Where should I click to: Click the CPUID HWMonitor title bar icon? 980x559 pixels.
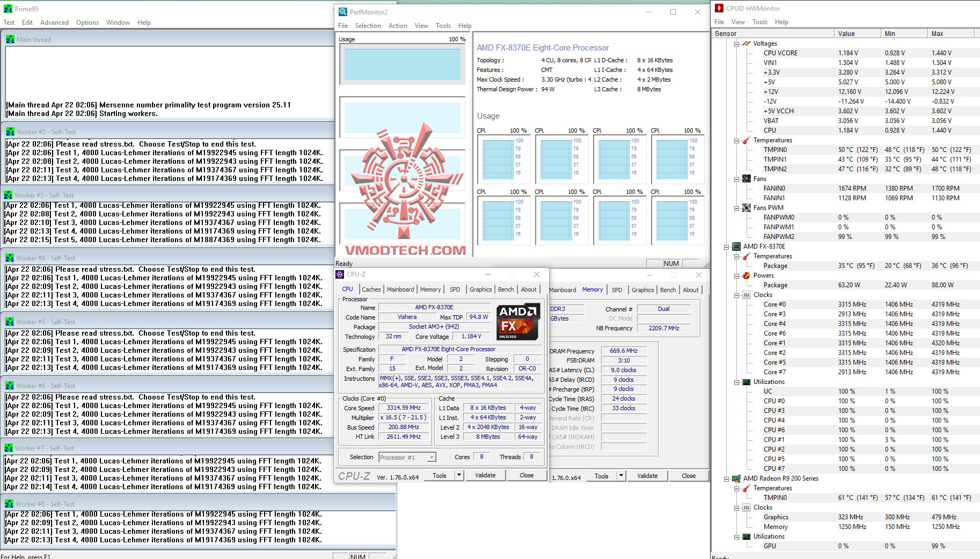[x=719, y=8]
